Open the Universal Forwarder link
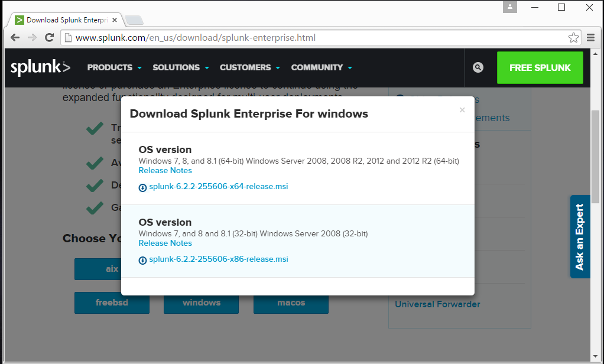Image resolution: width=604 pixels, height=364 pixels. coord(437,304)
